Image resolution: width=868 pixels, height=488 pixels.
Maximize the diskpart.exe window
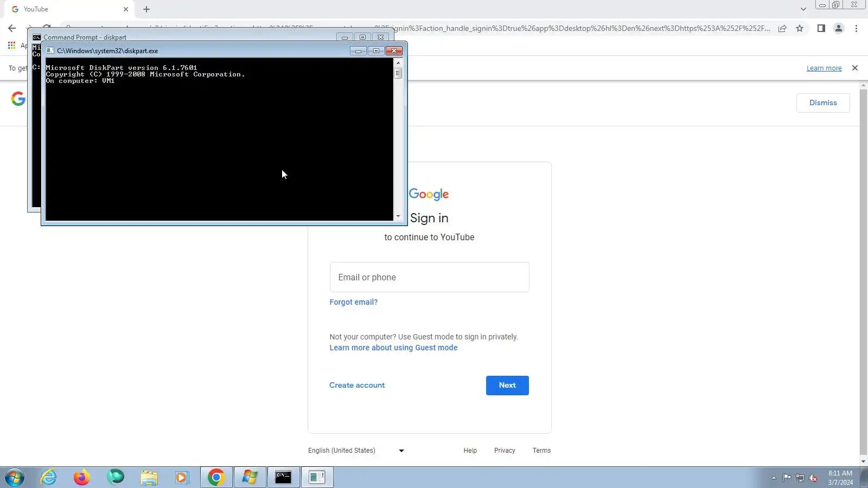pyautogui.click(x=376, y=51)
